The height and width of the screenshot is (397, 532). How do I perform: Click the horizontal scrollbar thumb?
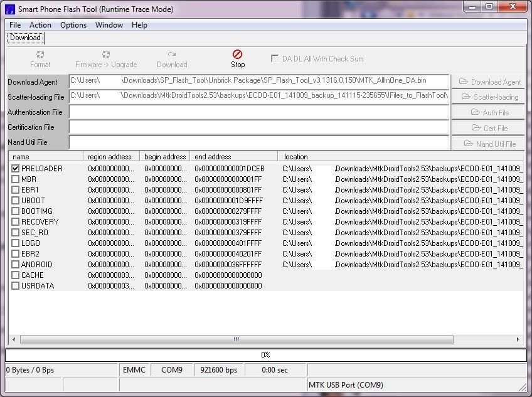pyautogui.click(x=237, y=339)
